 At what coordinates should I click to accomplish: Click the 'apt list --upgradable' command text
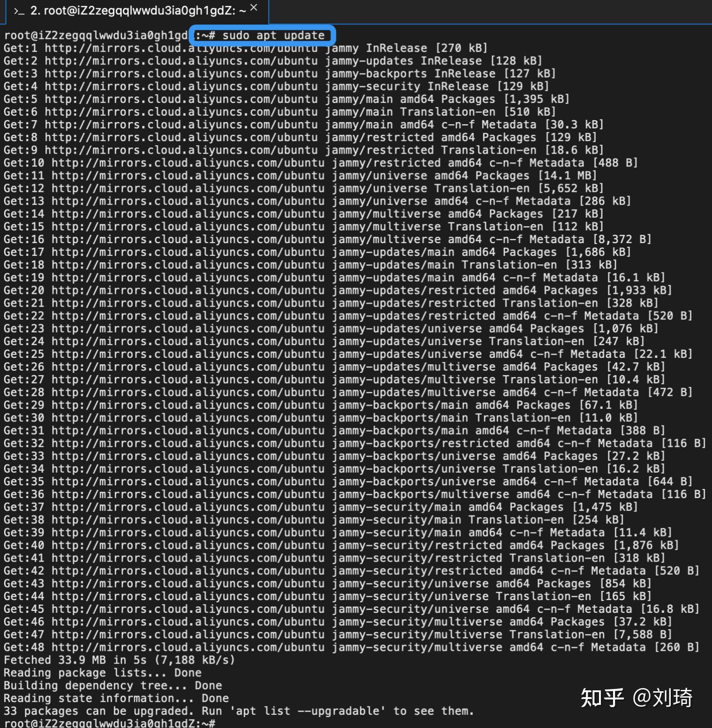coord(308,711)
